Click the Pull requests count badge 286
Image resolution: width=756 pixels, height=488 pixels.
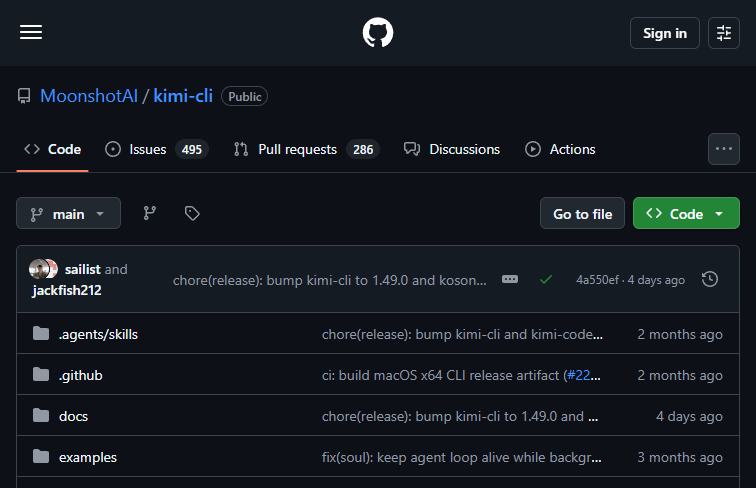point(363,149)
